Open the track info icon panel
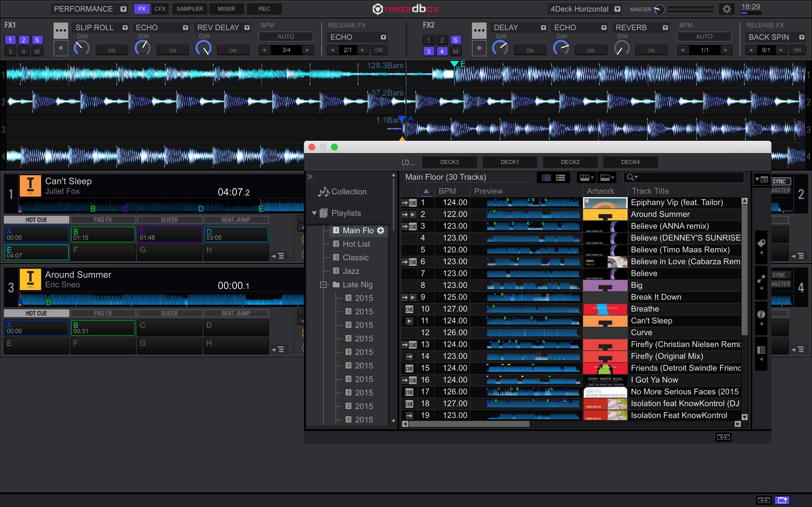The height and width of the screenshot is (507, 812). pos(761,314)
